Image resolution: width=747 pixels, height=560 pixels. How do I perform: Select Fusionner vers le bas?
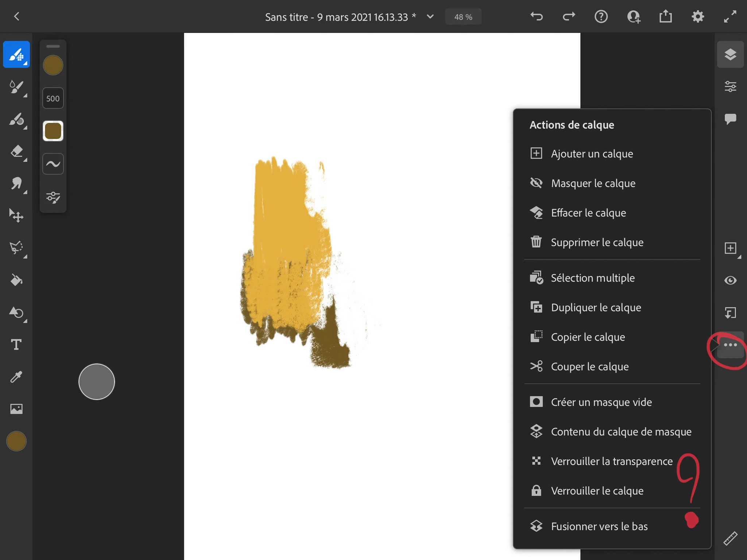tap(599, 526)
